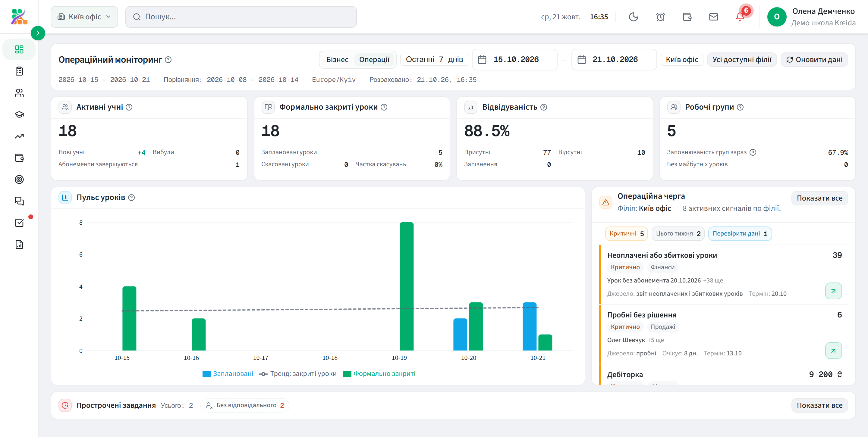Open the tasks checkbox icon in sidebar

19,223
